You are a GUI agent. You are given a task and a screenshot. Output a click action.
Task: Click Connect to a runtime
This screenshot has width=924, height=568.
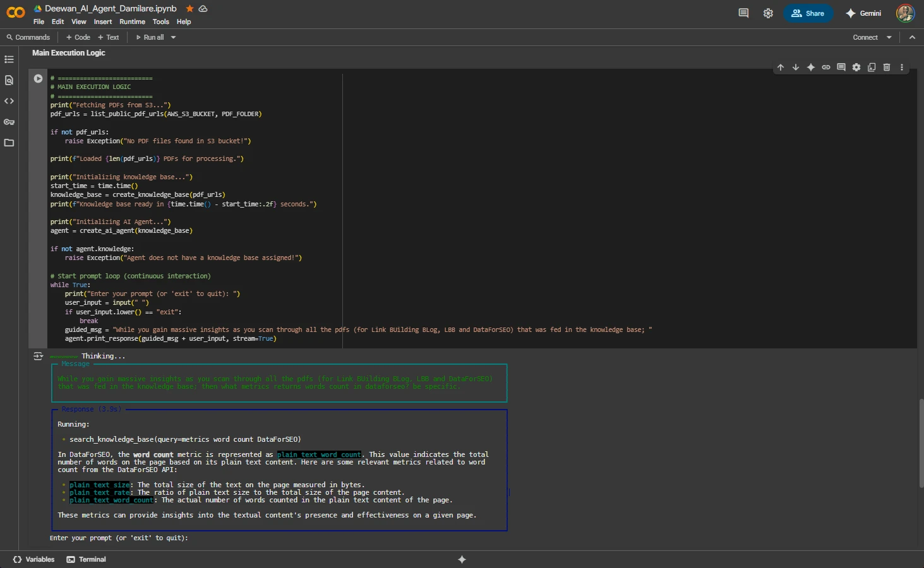point(865,37)
